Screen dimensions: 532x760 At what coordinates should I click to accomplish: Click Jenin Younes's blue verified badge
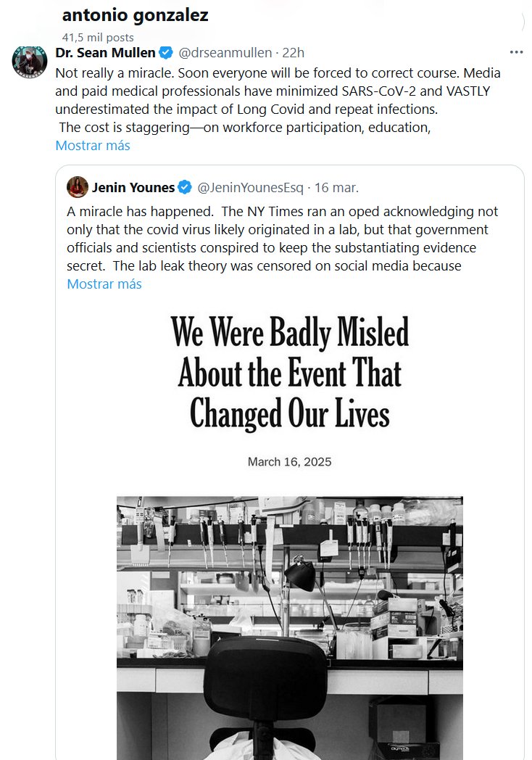(185, 188)
